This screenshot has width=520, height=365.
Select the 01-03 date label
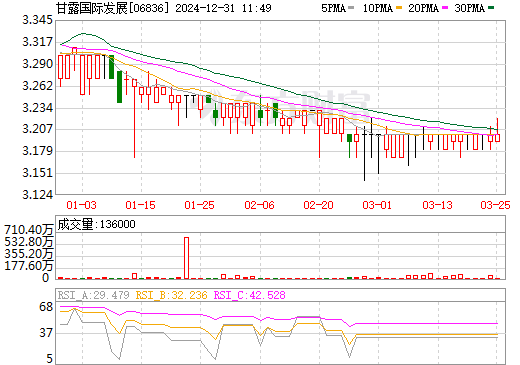click(81, 205)
